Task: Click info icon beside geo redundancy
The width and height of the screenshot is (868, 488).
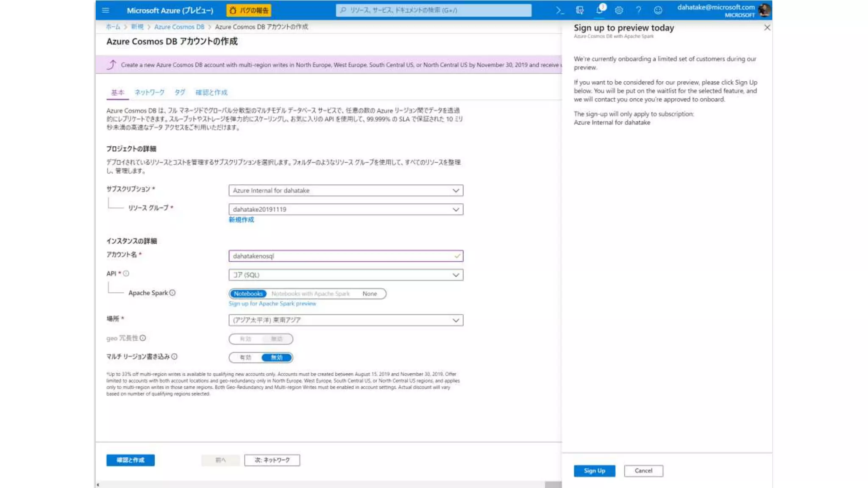Action: [143, 338]
